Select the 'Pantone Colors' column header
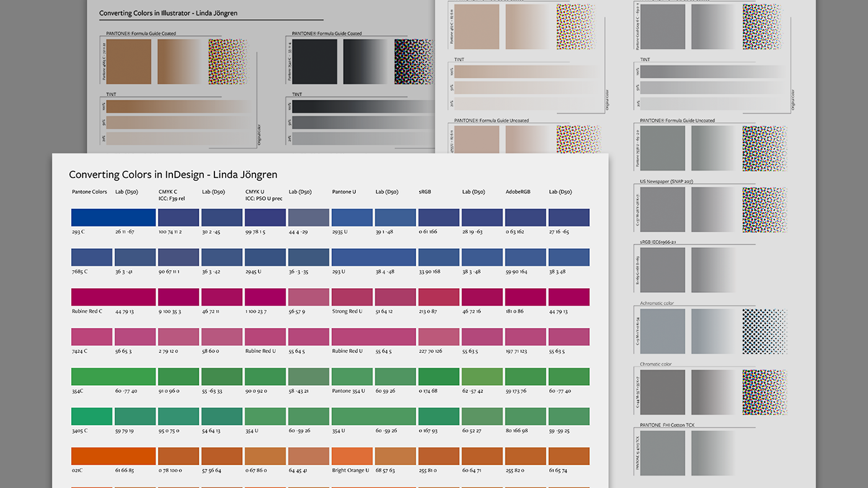This screenshot has height=488, width=868. click(89, 192)
